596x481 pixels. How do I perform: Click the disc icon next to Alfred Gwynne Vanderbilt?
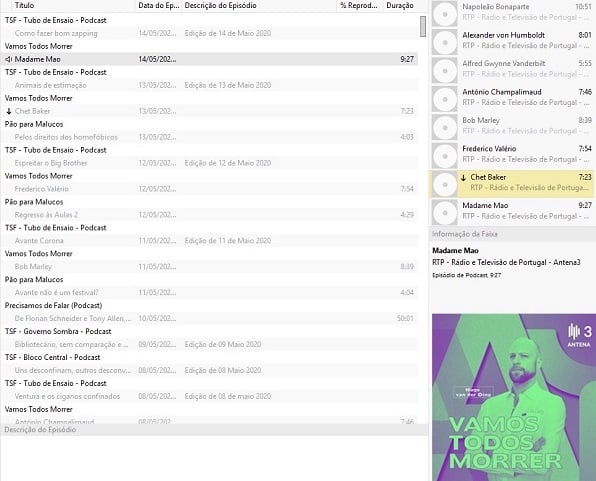445,70
